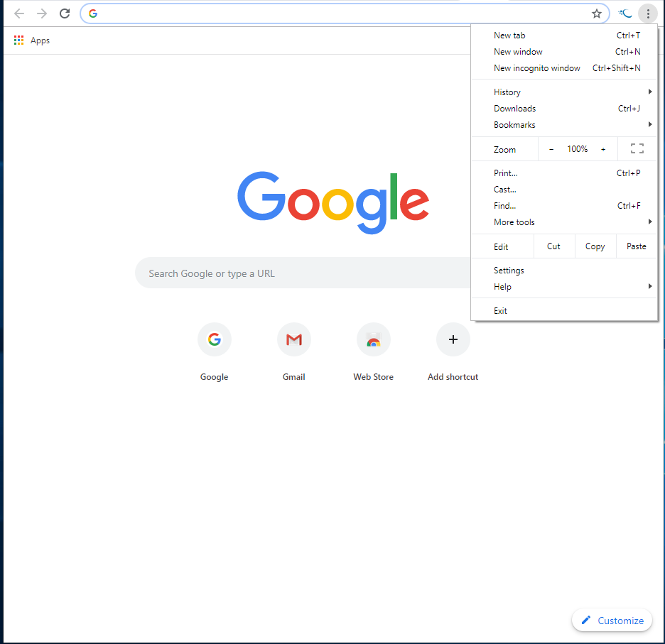Image resolution: width=665 pixels, height=644 pixels.
Task: Open the Web Store shortcut tile
Action: 373,339
